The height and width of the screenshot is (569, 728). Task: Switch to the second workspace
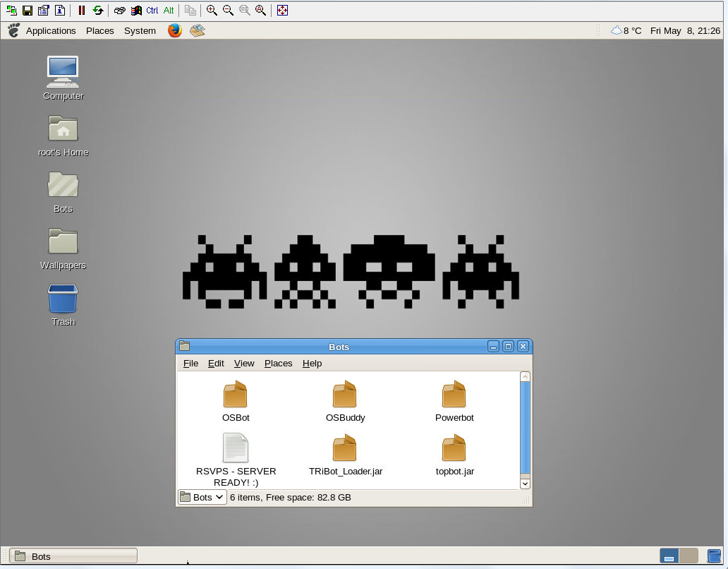tap(688, 556)
